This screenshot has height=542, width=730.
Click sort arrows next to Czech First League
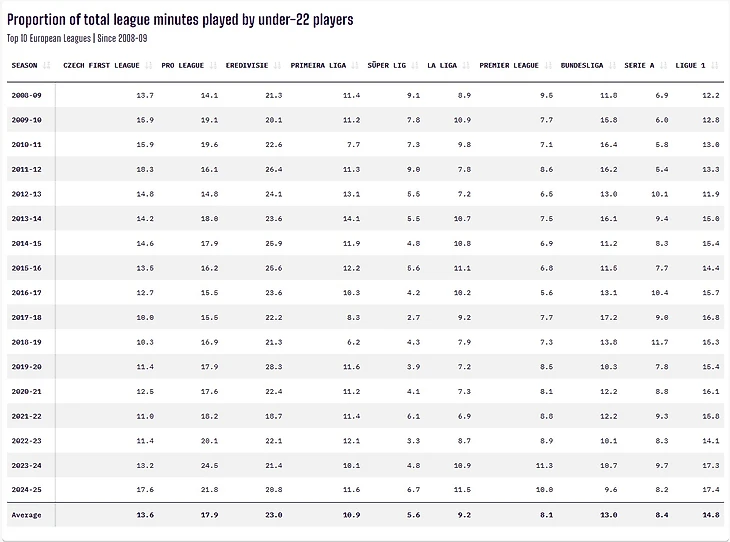(x=149, y=66)
